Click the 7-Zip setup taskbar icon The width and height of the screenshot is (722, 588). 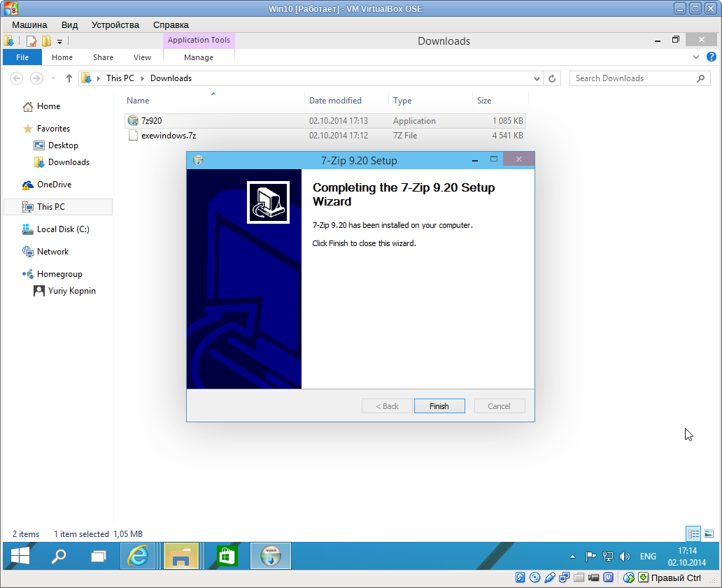[271, 556]
